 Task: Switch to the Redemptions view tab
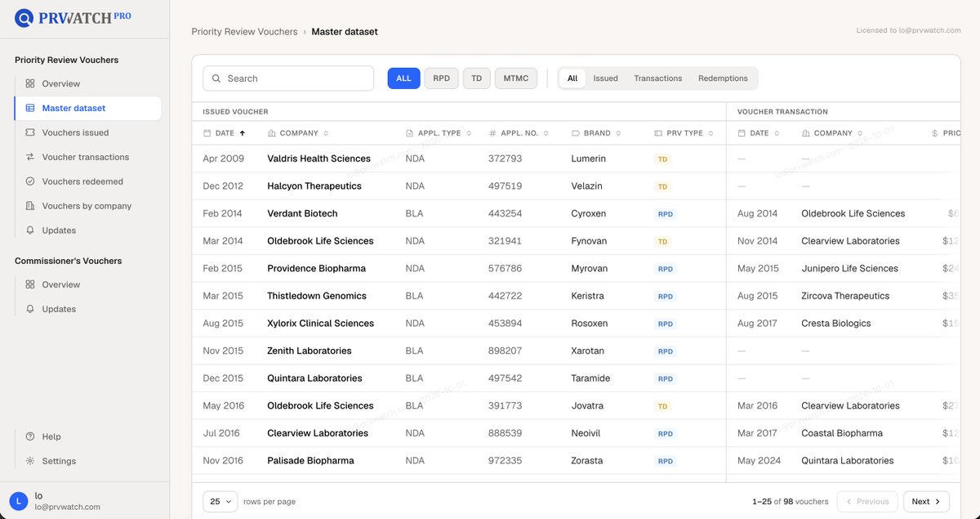coord(723,78)
